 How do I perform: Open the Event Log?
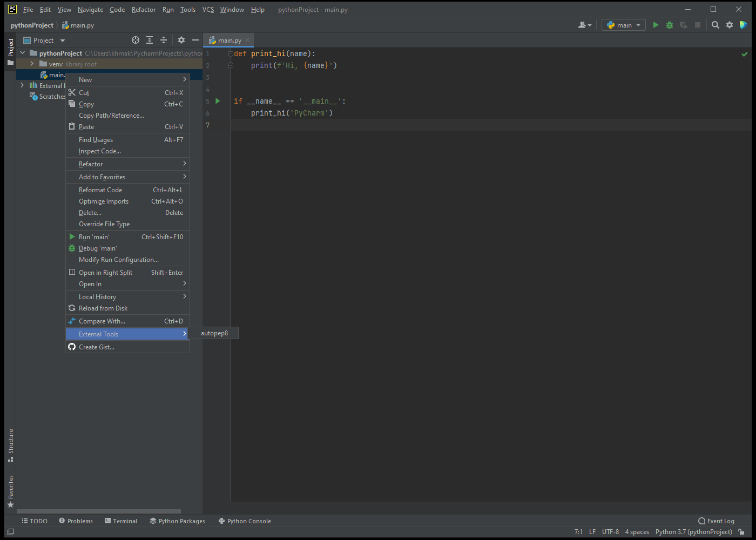(x=716, y=521)
